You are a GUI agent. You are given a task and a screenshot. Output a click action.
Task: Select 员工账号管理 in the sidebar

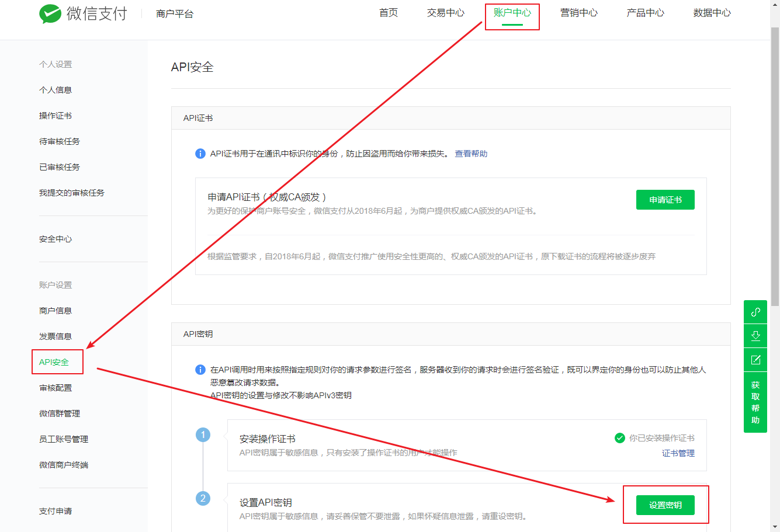[x=64, y=439]
